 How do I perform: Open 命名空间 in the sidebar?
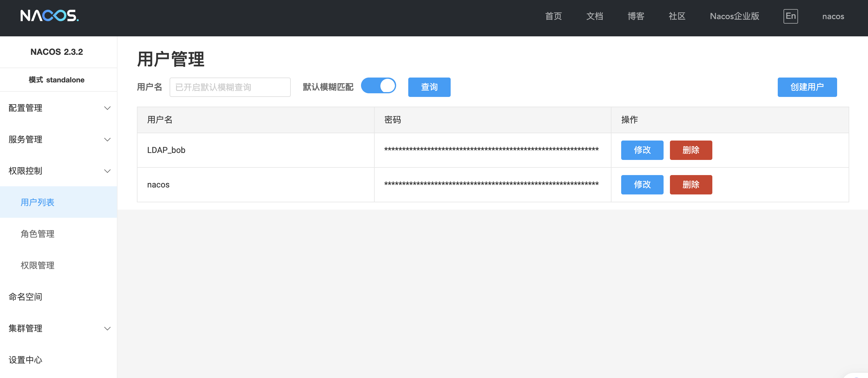25,297
